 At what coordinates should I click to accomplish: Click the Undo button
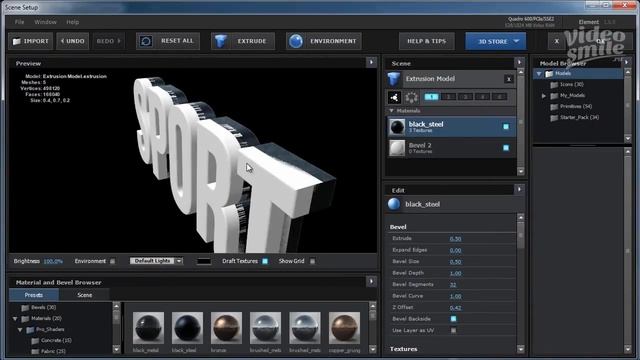click(x=73, y=41)
